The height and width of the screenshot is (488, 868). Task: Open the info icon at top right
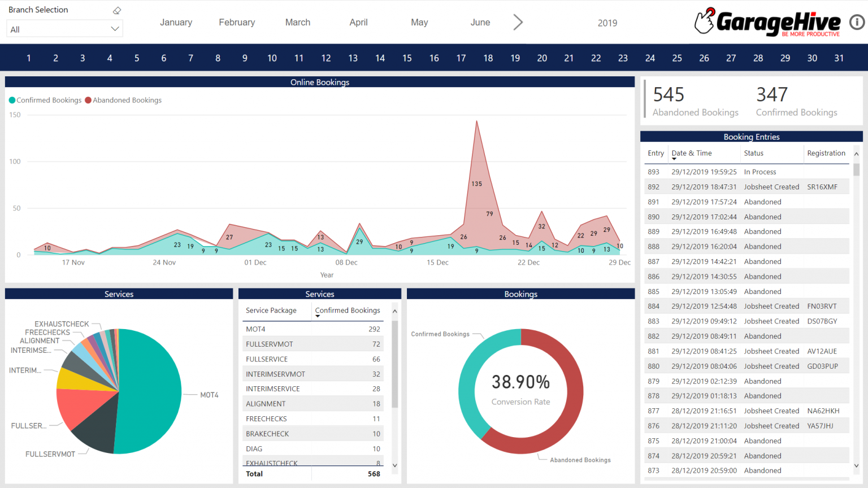[857, 23]
